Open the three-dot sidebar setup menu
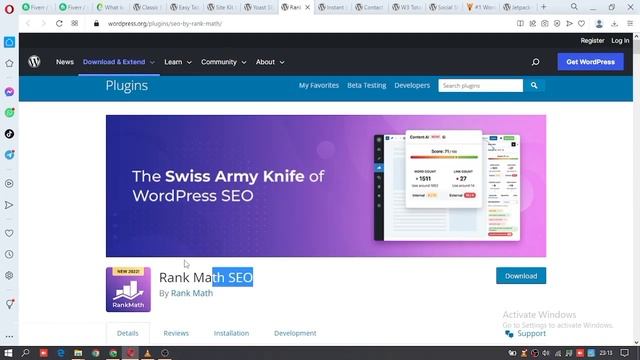This screenshot has width=640, height=360. tap(9, 337)
